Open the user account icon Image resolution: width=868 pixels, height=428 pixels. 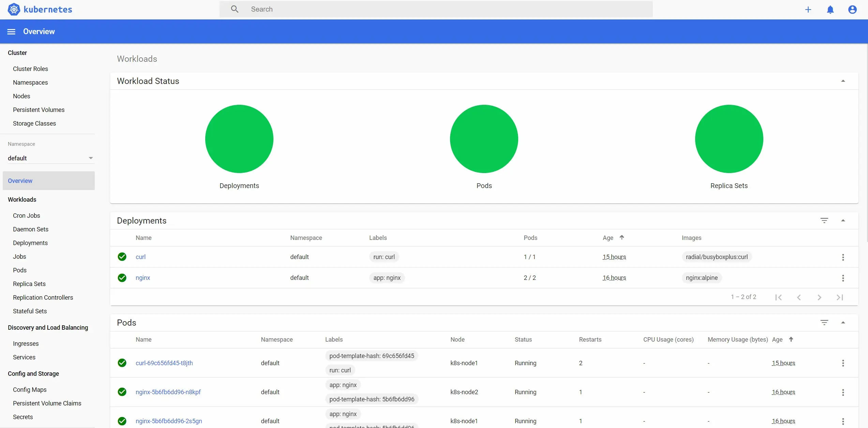point(852,10)
